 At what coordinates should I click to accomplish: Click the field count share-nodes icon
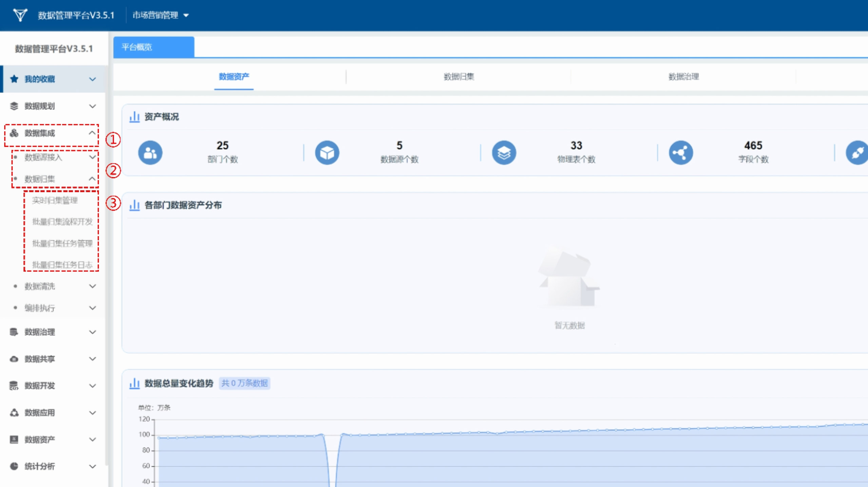(681, 153)
